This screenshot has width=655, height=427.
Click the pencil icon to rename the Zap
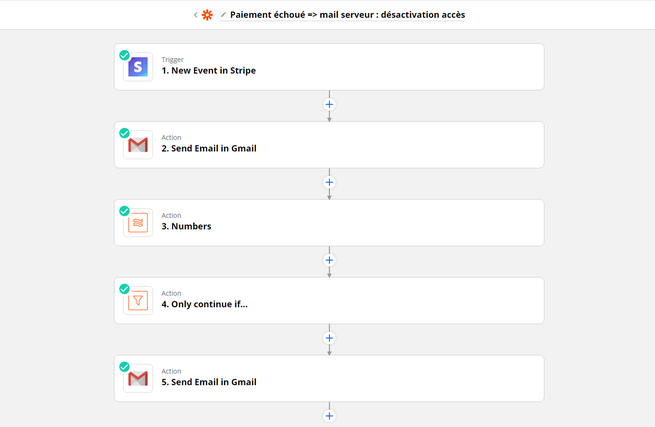tap(223, 15)
